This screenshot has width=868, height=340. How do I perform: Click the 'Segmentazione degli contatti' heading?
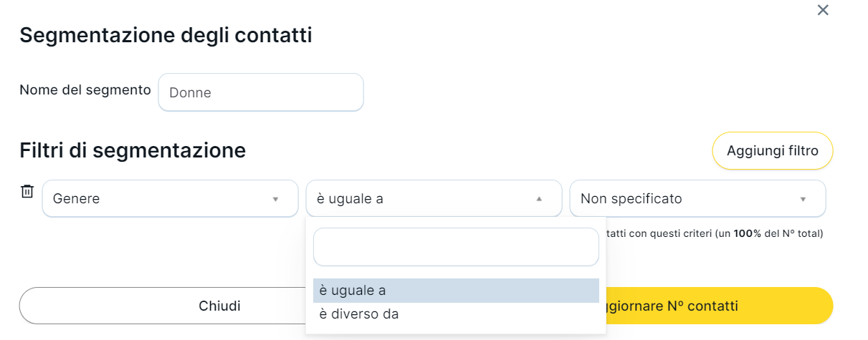pos(166,35)
